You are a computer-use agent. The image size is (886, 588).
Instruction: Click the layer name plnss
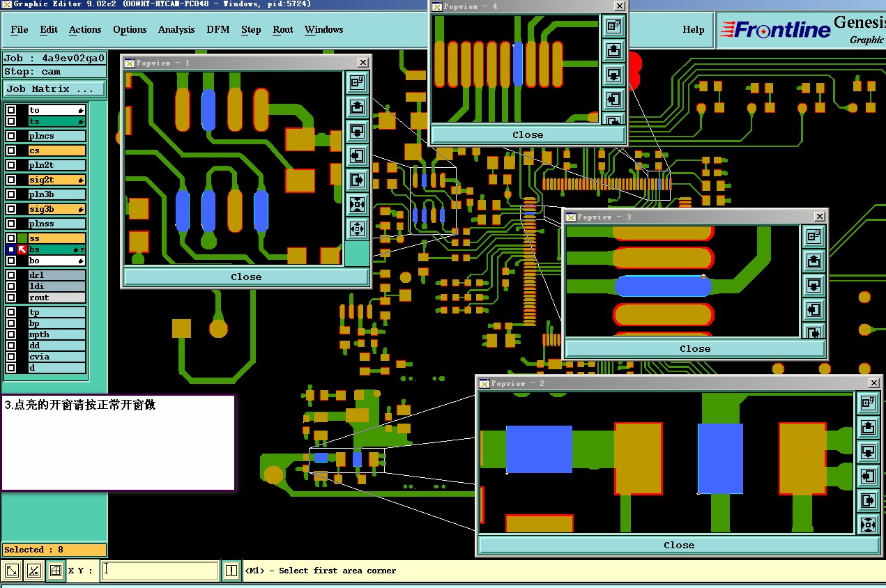56,224
